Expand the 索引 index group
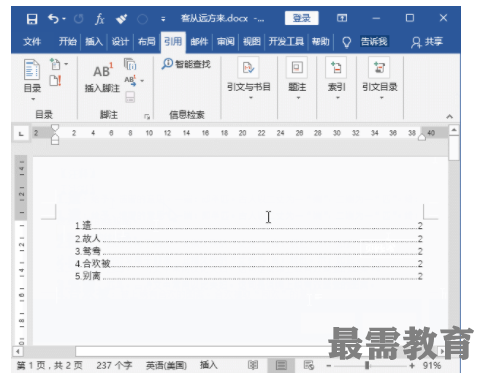480x383 pixels. (337, 78)
